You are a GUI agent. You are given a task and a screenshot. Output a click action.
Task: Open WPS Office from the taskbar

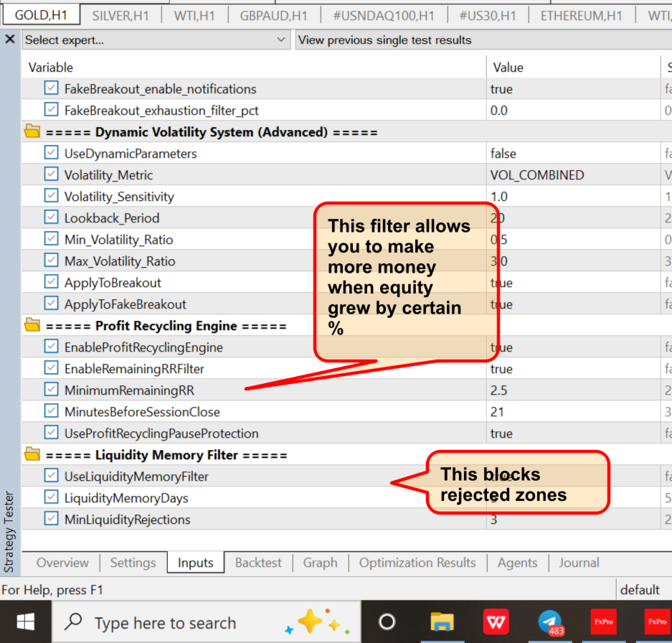coord(496,621)
